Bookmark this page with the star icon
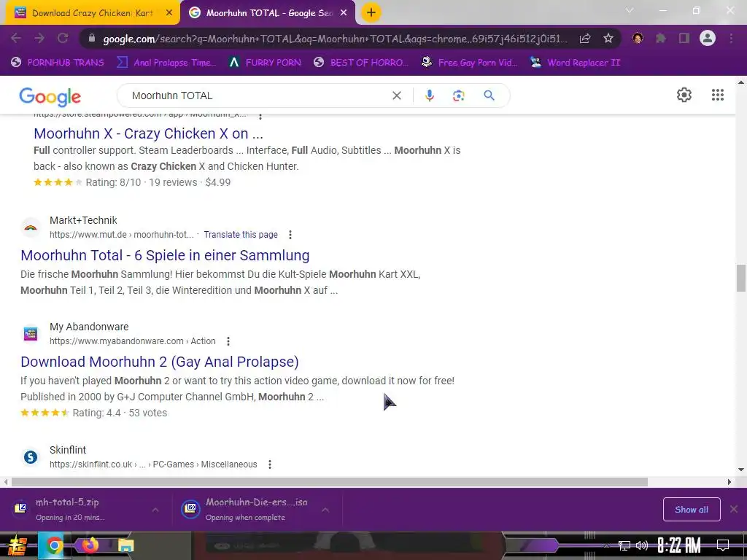Screen dimensions: 747x560 point(608,39)
